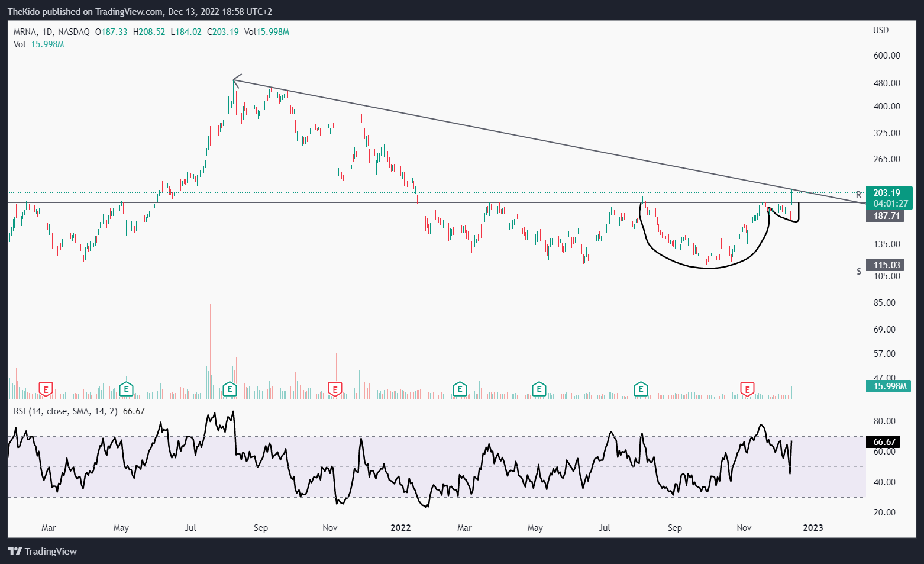Click the 2022 label on time axis

coord(400,528)
